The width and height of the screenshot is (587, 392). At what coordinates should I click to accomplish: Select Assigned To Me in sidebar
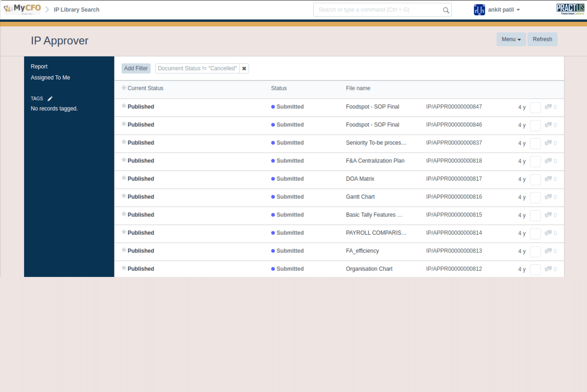pyautogui.click(x=50, y=78)
